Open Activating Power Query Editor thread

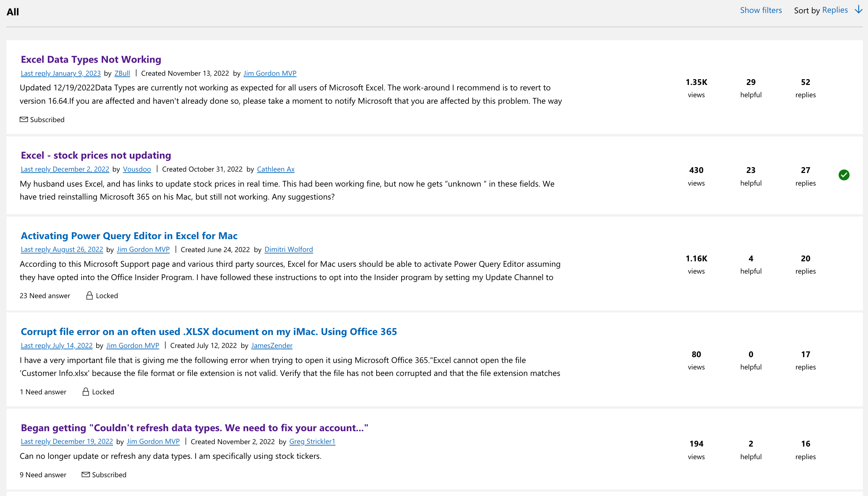tap(129, 236)
